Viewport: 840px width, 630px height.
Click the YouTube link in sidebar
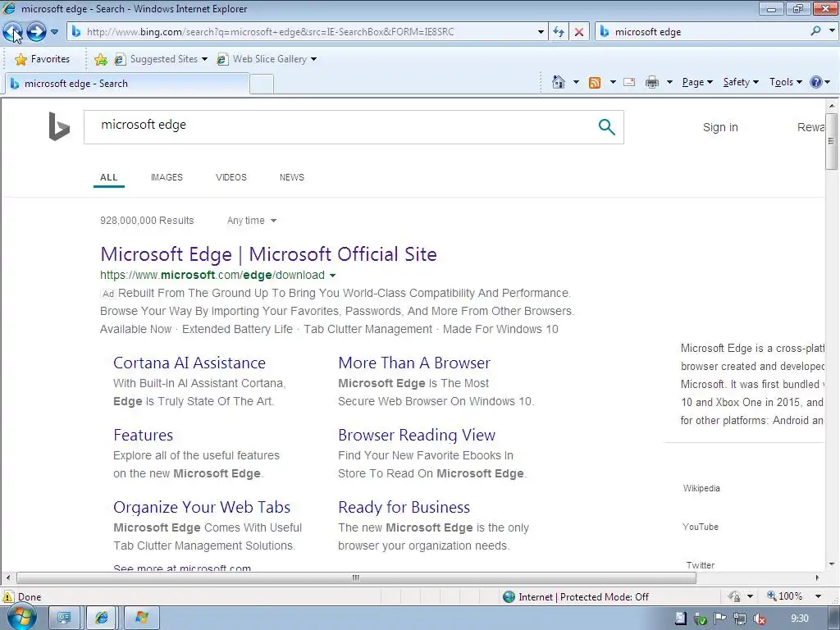701,527
